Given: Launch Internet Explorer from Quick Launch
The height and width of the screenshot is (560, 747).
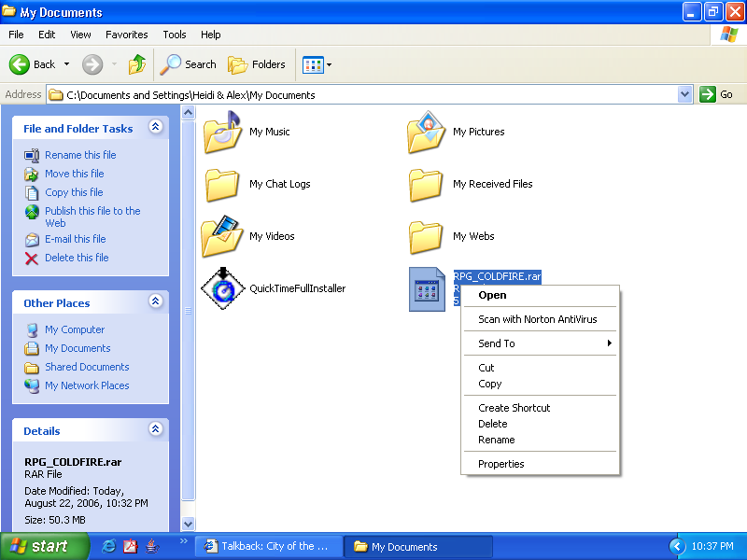Looking at the screenshot, I should [109, 547].
